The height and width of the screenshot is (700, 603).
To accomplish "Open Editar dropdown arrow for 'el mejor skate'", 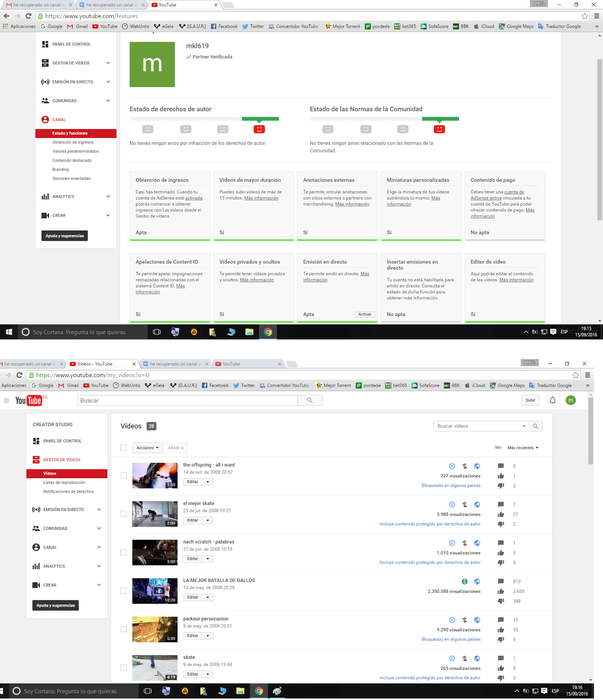I will tap(208, 520).
